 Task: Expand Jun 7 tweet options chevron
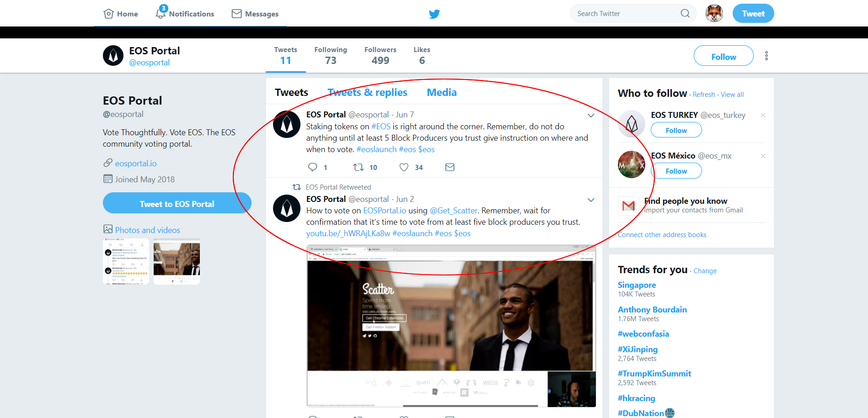click(x=591, y=115)
